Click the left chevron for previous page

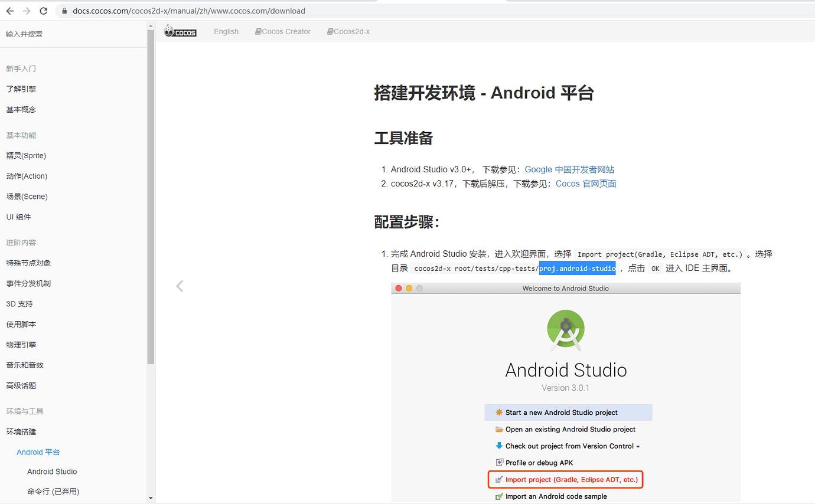pos(180,286)
